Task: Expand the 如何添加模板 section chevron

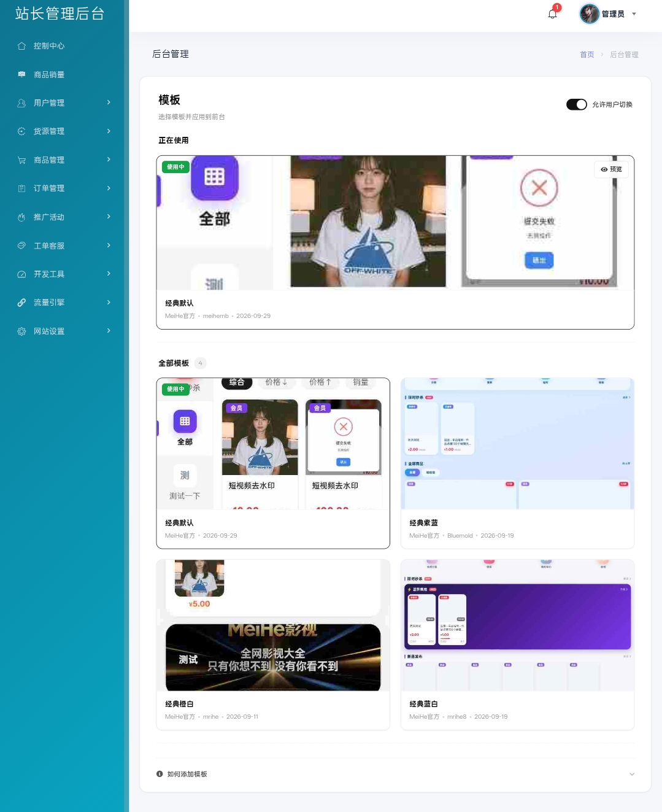Action: pyautogui.click(x=632, y=774)
